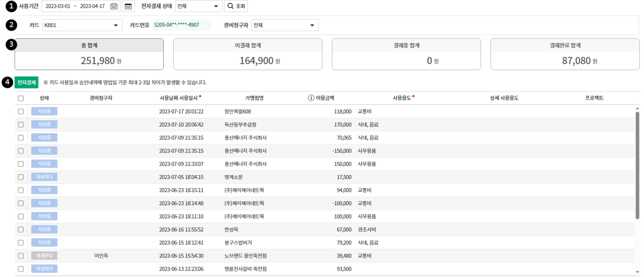Click the 조회 search button

236,6
